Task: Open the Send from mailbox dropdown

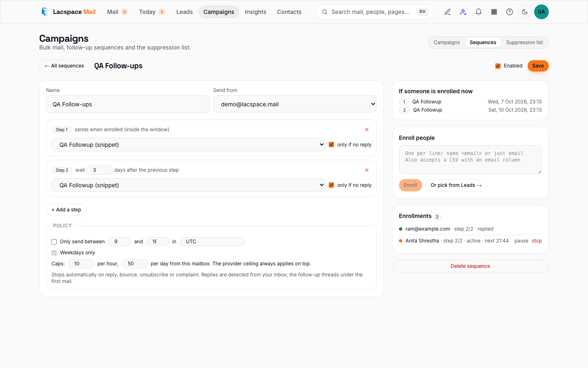Action: tap(295, 104)
